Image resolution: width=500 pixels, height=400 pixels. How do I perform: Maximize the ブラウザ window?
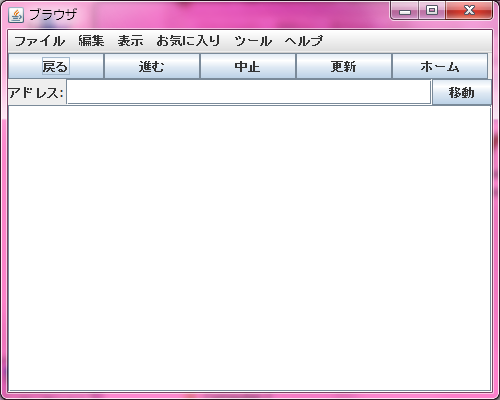click(432, 11)
